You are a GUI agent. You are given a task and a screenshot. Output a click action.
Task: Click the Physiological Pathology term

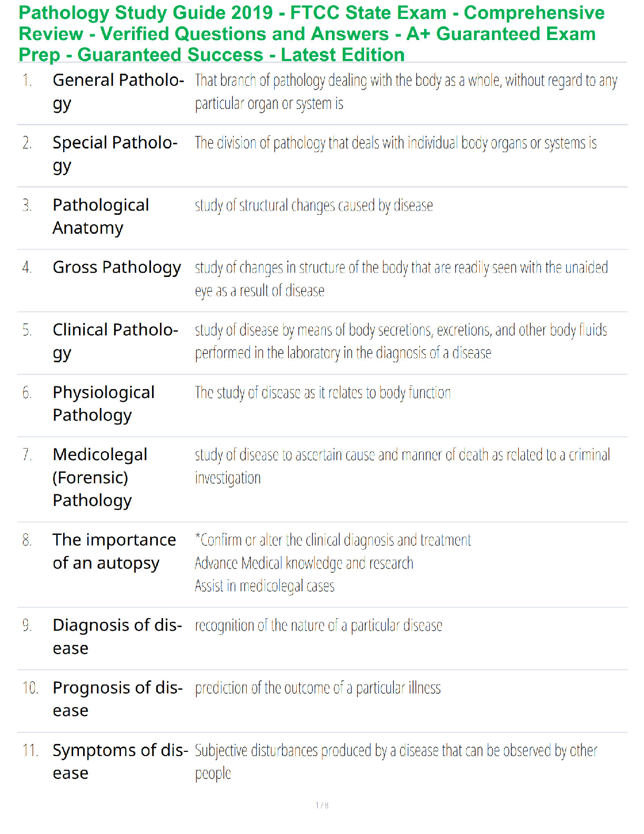point(104,404)
